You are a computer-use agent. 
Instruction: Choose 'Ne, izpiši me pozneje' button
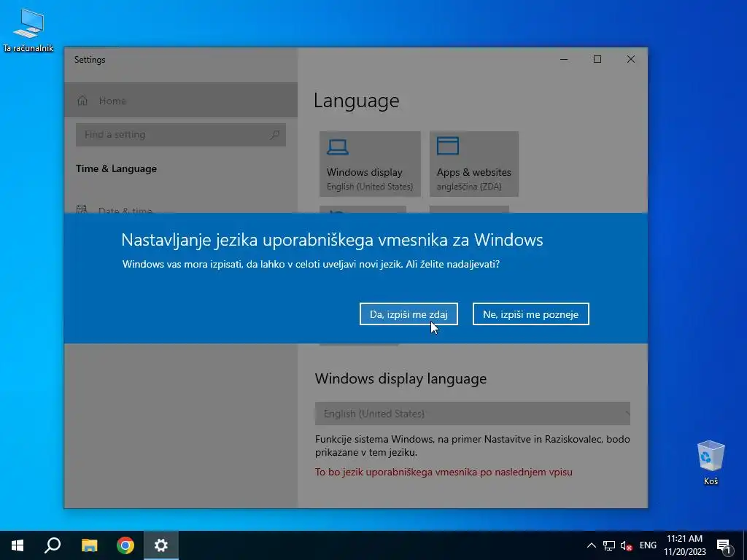(x=531, y=314)
